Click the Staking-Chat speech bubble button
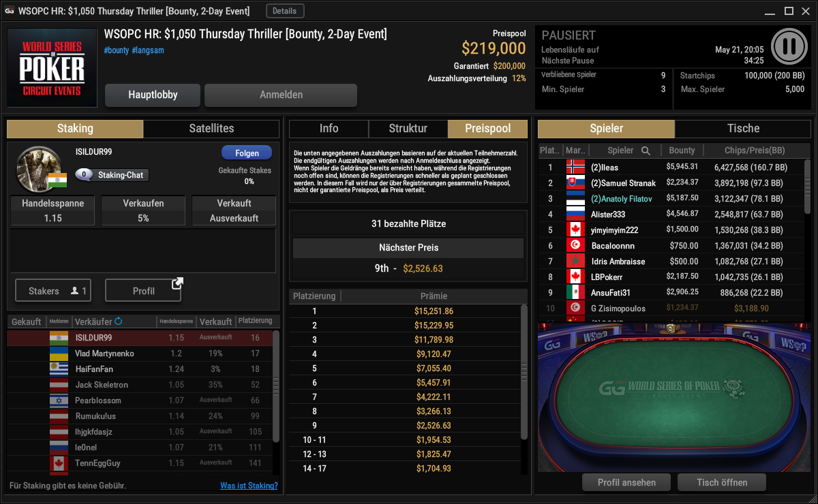 112,175
